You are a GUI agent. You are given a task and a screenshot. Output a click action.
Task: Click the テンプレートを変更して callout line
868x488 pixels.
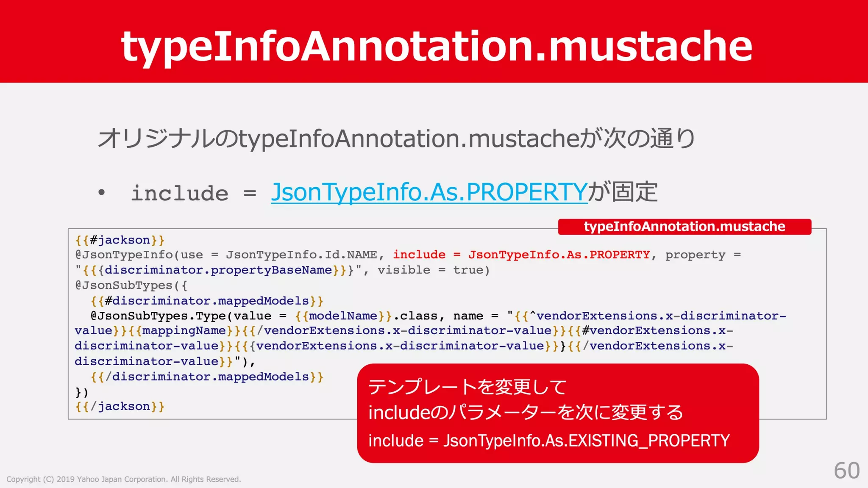[467, 387]
